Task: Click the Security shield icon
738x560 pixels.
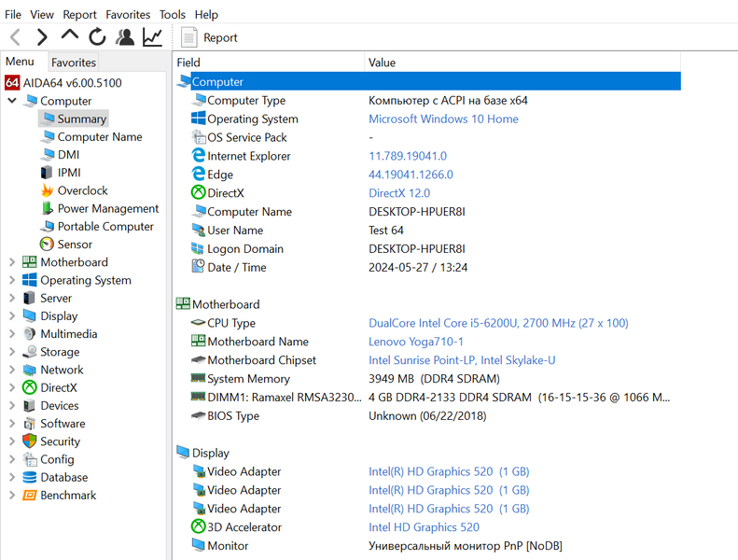Action: point(29,441)
